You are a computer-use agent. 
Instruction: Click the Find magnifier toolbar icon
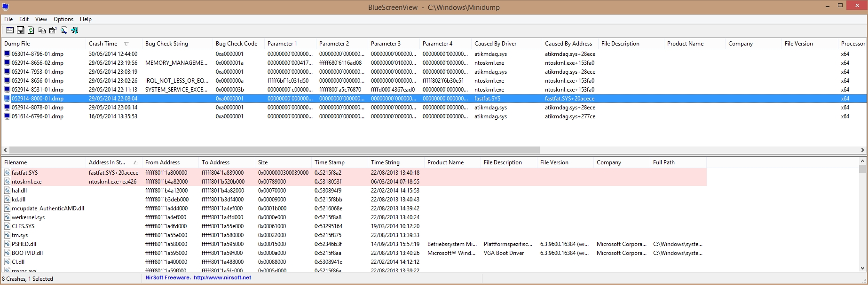pyautogui.click(x=64, y=30)
